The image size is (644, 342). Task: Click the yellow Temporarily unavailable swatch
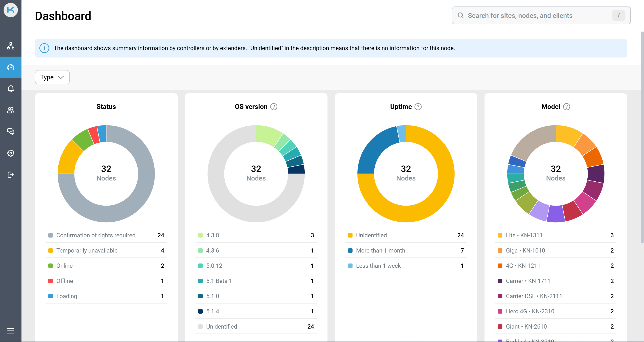[x=51, y=251]
